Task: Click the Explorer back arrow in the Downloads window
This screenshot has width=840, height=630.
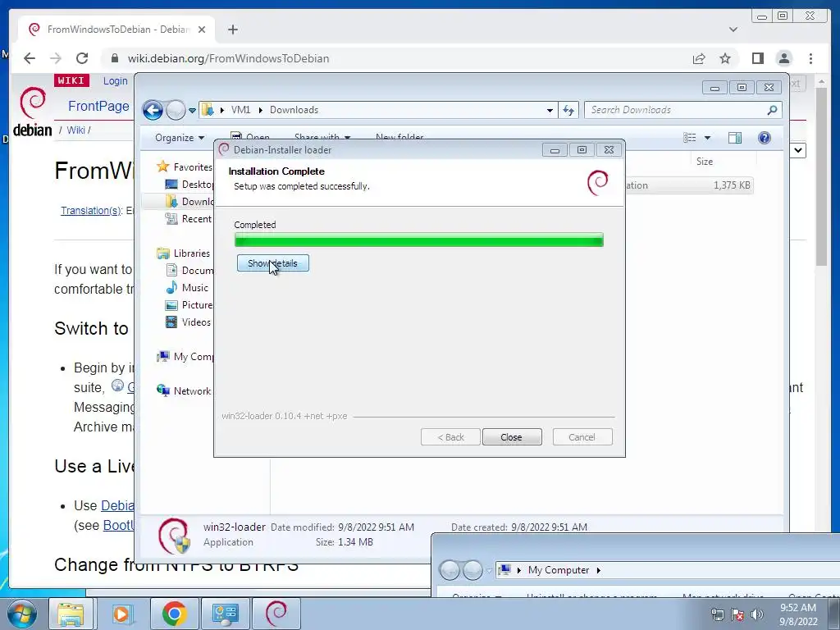Action: (153, 111)
